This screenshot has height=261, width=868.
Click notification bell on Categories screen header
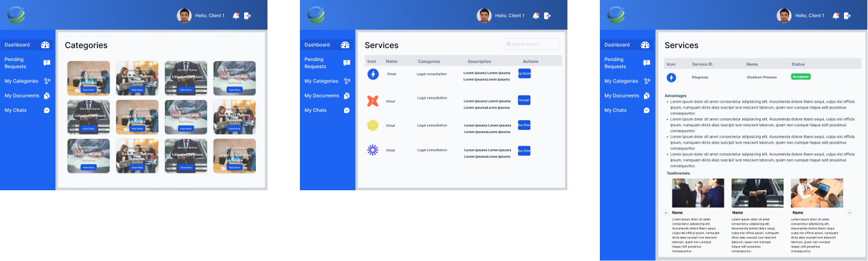pyautogui.click(x=236, y=16)
